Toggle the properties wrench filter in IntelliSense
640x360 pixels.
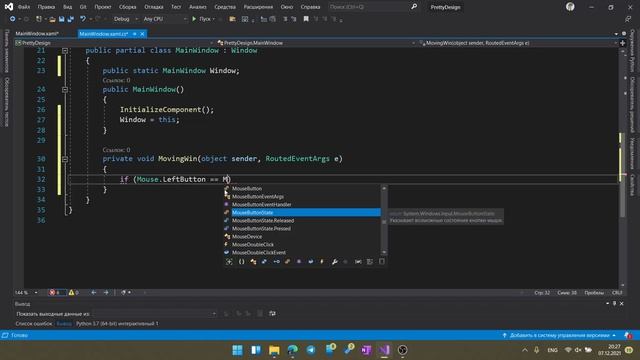334,262
